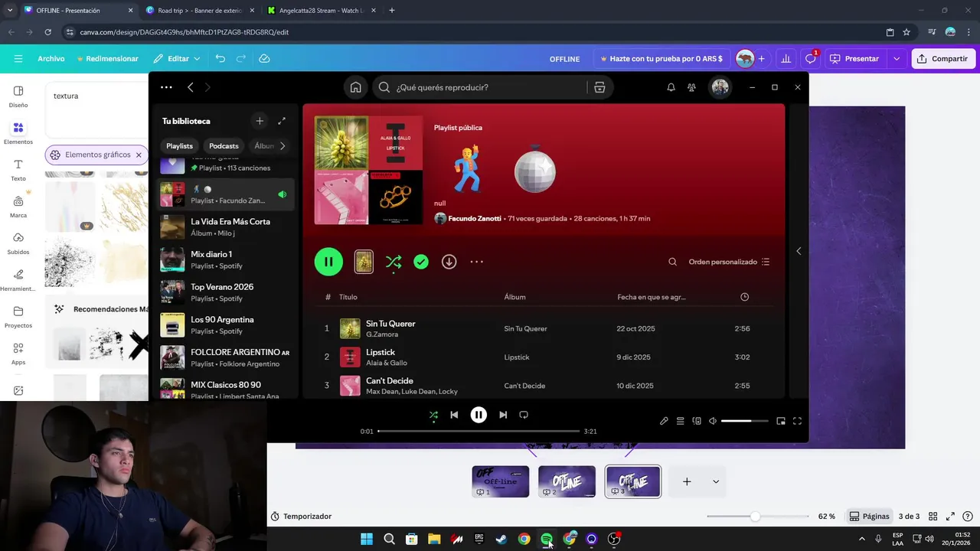
Task: Open the queue icon in player bar
Action: 680,421
